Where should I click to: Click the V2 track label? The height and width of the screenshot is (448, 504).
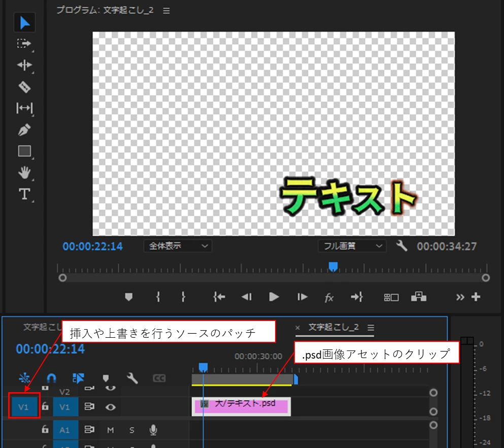pyautogui.click(x=64, y=392)
